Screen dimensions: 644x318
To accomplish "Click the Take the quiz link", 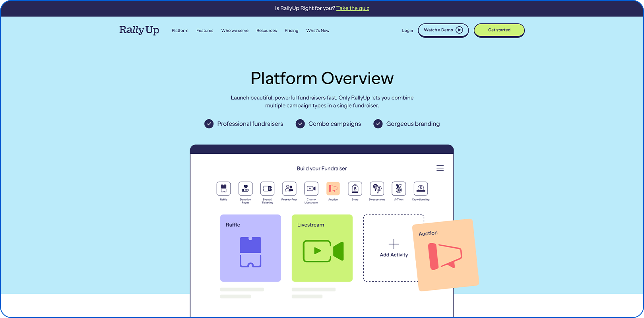I will pos(353,8).
